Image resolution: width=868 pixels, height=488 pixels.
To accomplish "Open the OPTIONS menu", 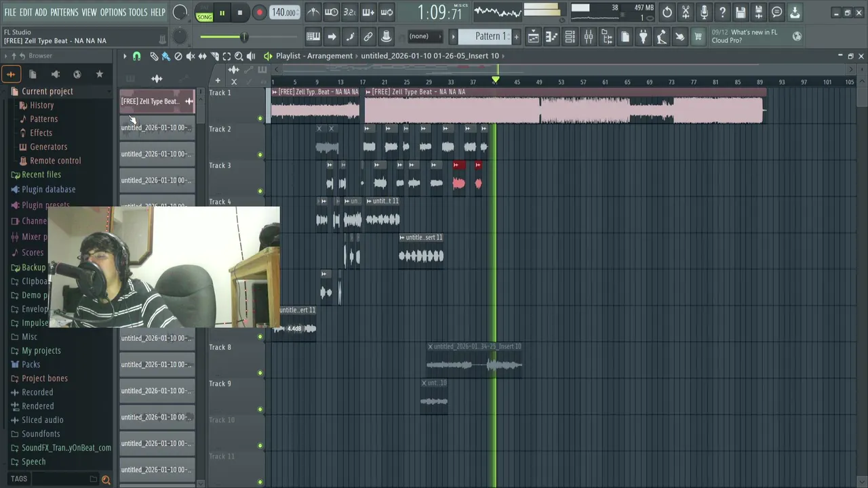I will tap(113, 12).
